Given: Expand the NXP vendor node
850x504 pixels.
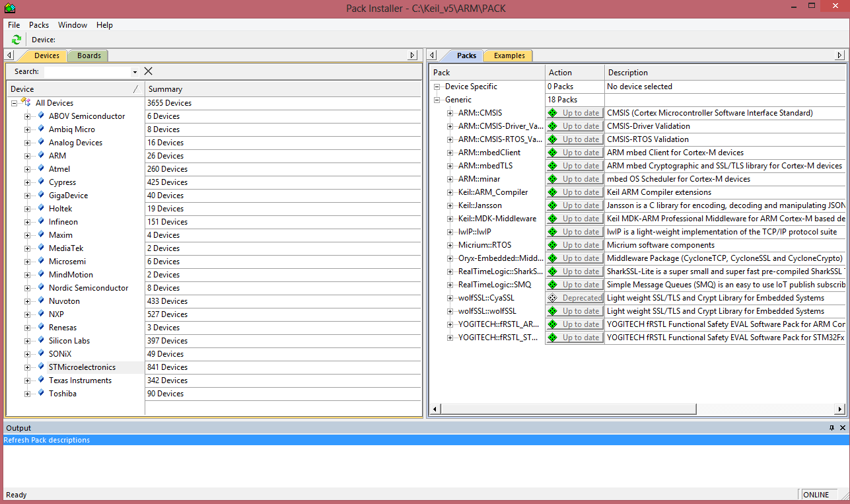Looking at the screenshot, I should click(28, 314).
